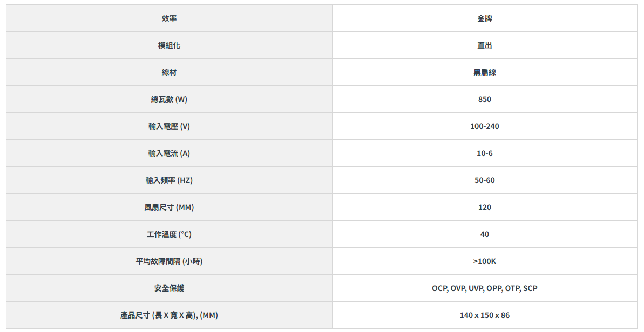Select the 黑扁線 cable value
644x332 pixels.
(484, 72)
